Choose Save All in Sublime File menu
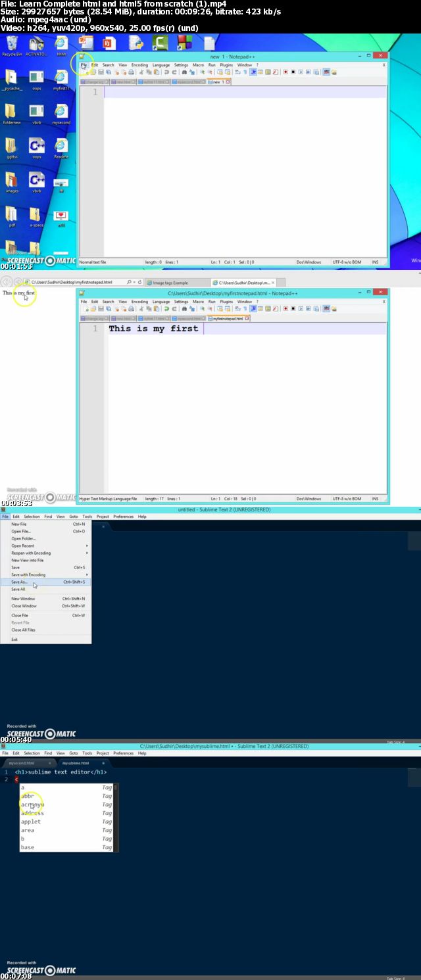 (x=45, y=589)
